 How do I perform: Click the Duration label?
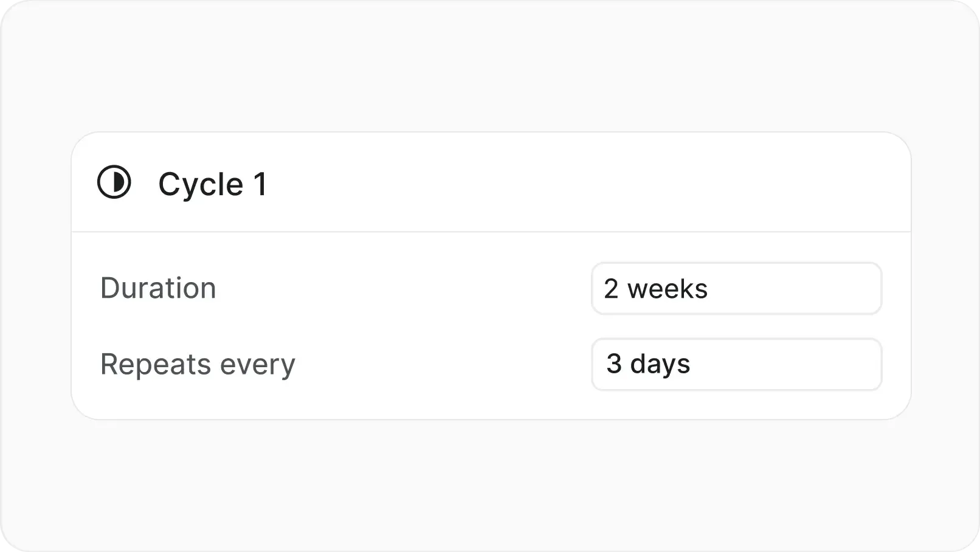158,288
